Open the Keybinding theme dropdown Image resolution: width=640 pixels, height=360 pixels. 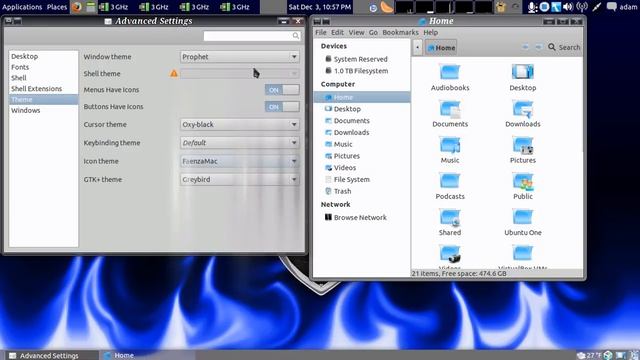pos(240,143)
